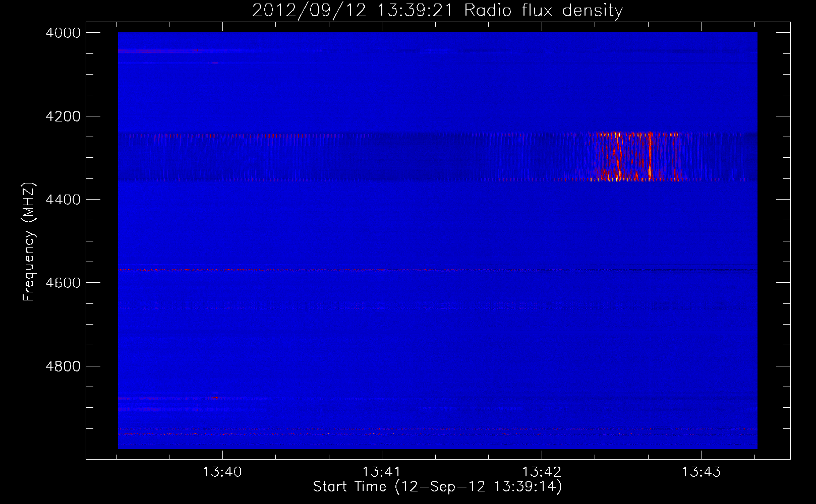Click the 13:41 time tick label
Image resolution: width=816 pixels, height=504 pixels.
[382, 472]
